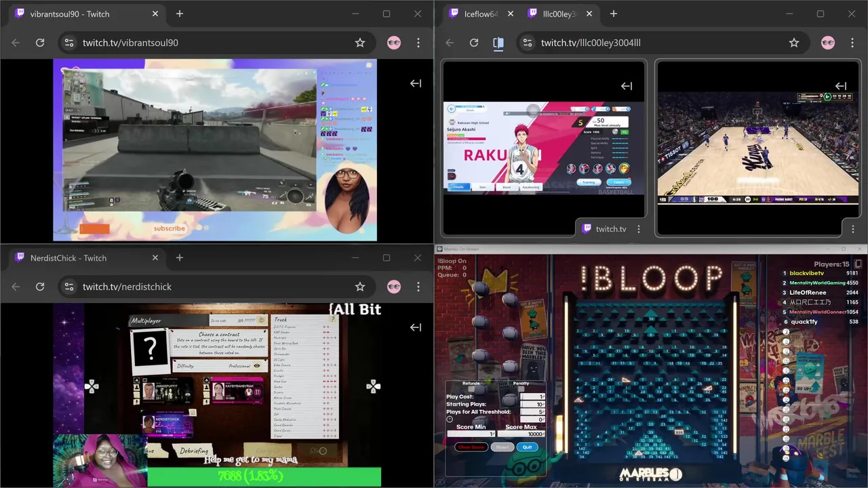Viewport: 868px width, 488px height.
Task: Focus address bar showing twitch.tv/vibrantsoul90
Action: tap(216, 43)
